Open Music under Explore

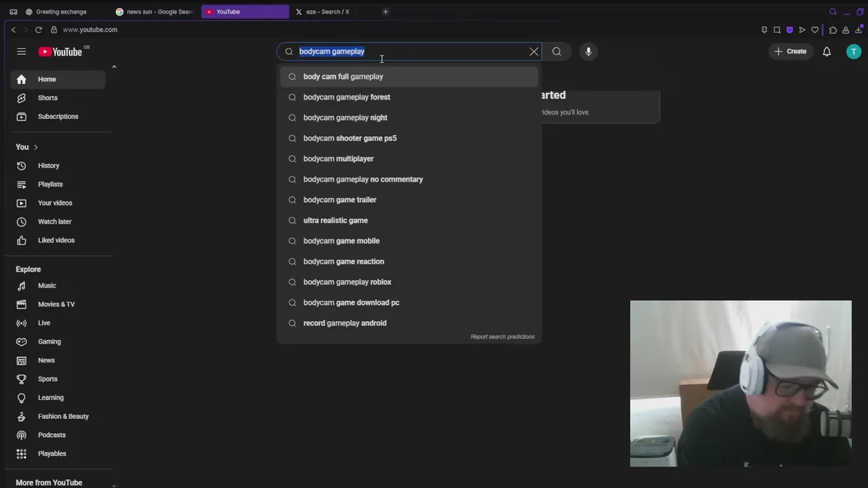point(58,285)
